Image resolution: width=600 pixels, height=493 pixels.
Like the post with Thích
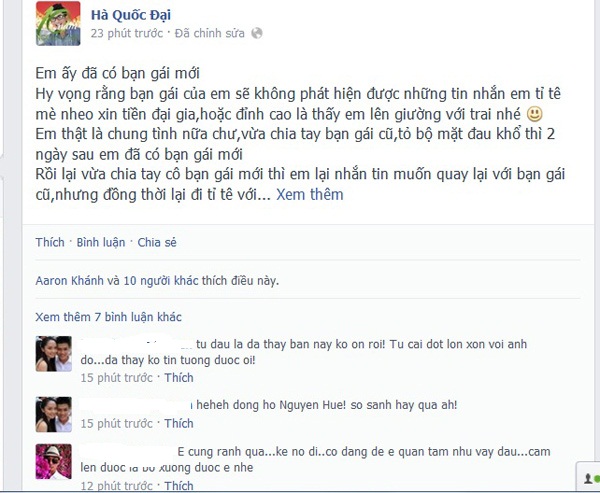(50, 242)
